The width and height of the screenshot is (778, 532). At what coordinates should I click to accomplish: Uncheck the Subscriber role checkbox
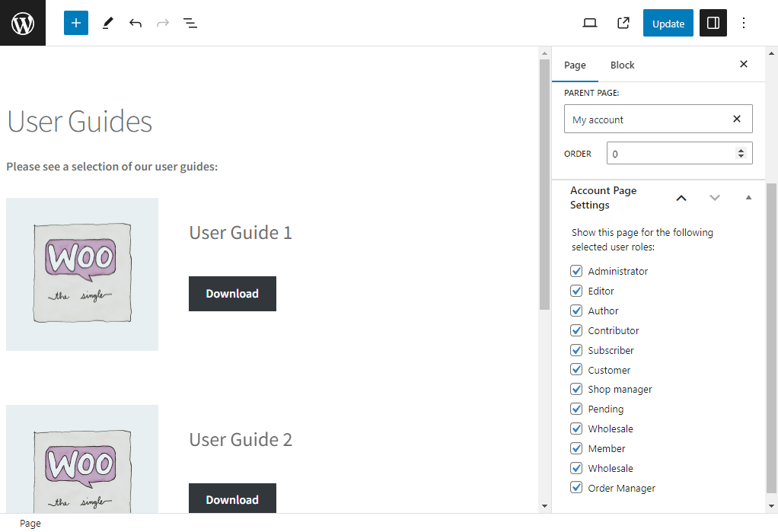click(x=576, y=349)
